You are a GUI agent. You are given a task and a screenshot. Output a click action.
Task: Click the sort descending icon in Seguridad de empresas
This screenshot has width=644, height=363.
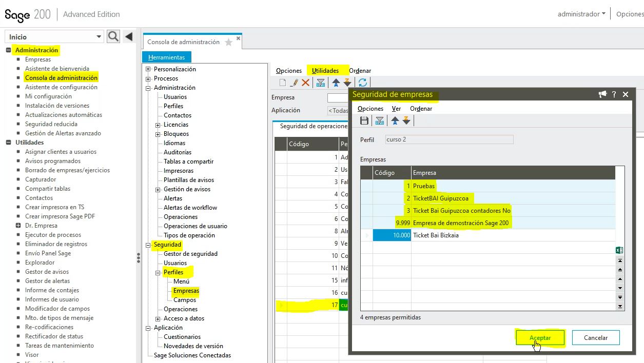406,120
